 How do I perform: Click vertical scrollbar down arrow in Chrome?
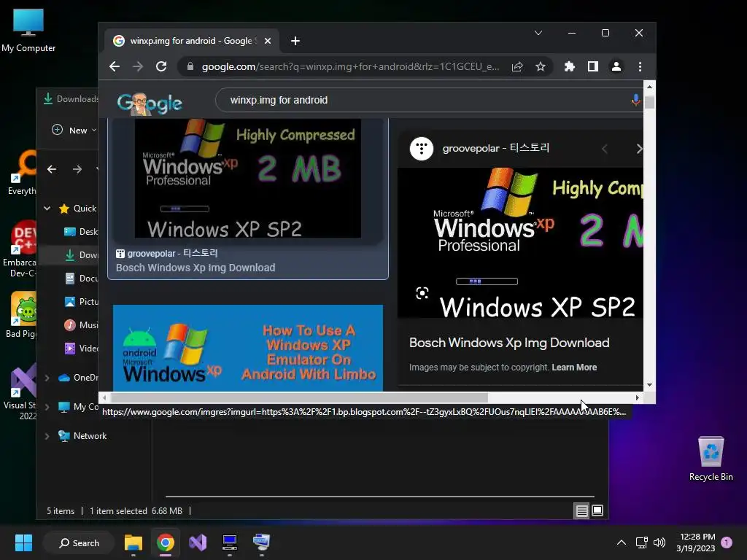tap(649, 385)
